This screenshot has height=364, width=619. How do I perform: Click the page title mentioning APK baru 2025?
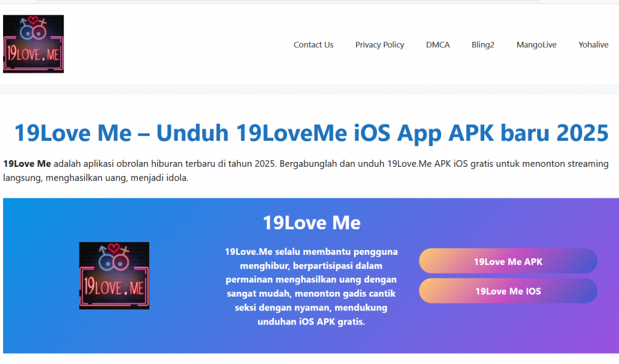coord(311,132)
